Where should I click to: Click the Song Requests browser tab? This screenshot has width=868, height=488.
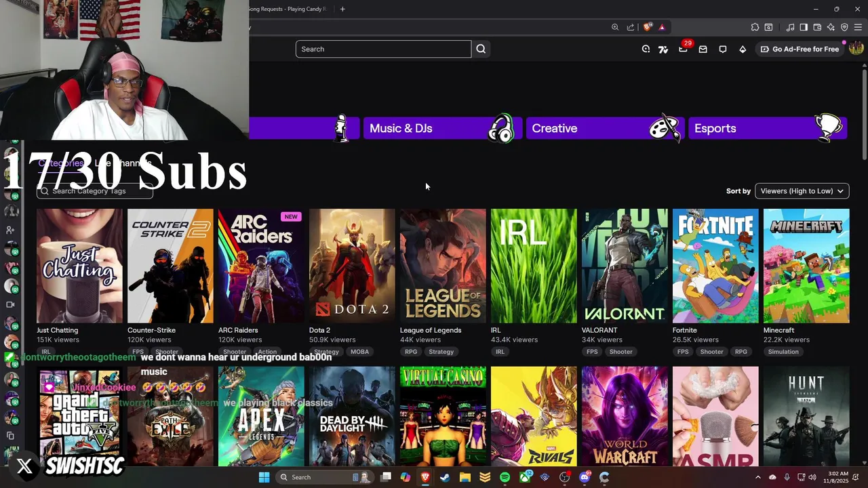click(289, 9)
